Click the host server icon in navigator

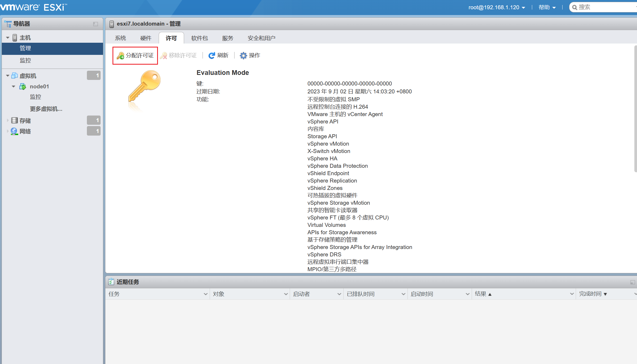15,38
